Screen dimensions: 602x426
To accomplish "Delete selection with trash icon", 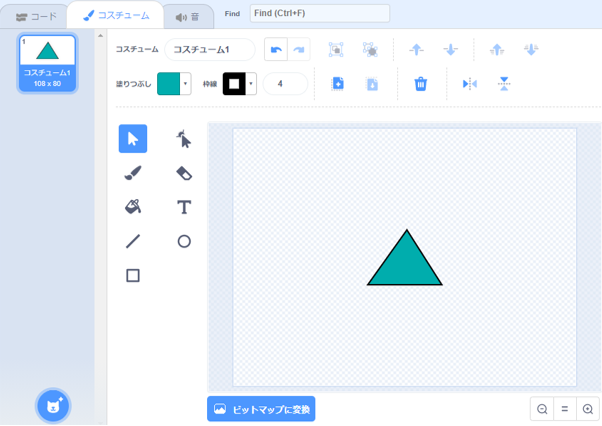I will click(x=420, y=84).
